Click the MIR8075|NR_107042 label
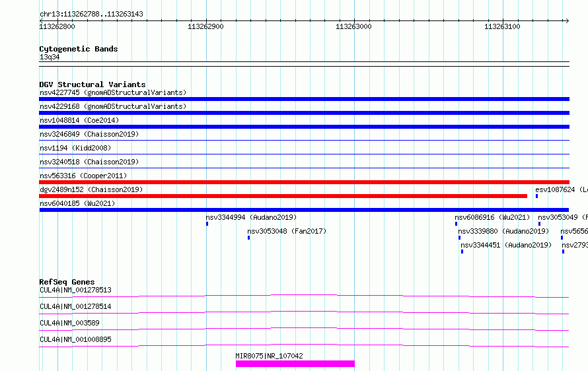The height and width of the screenshot is (371, 588). pos(270,356)
